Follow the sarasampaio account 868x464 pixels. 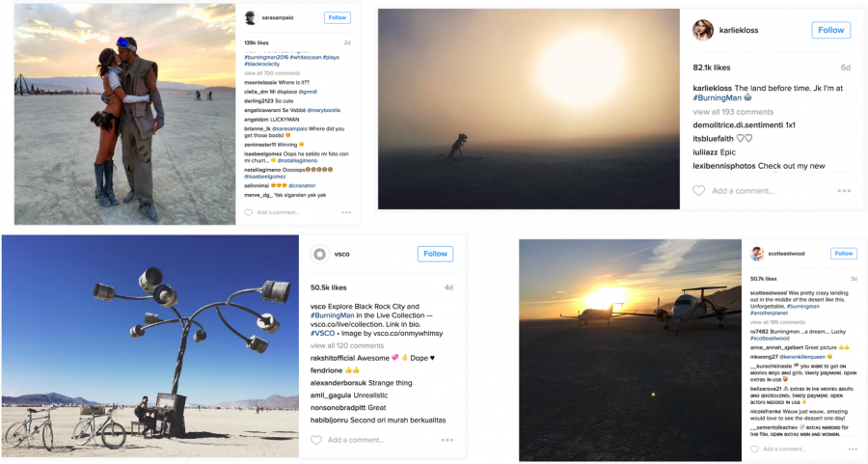tap(338, 17)
